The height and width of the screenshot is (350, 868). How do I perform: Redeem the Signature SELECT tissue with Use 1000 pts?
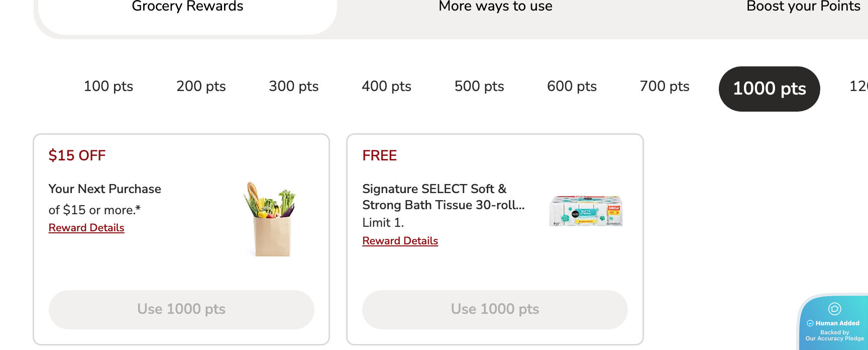coord(495,309)
